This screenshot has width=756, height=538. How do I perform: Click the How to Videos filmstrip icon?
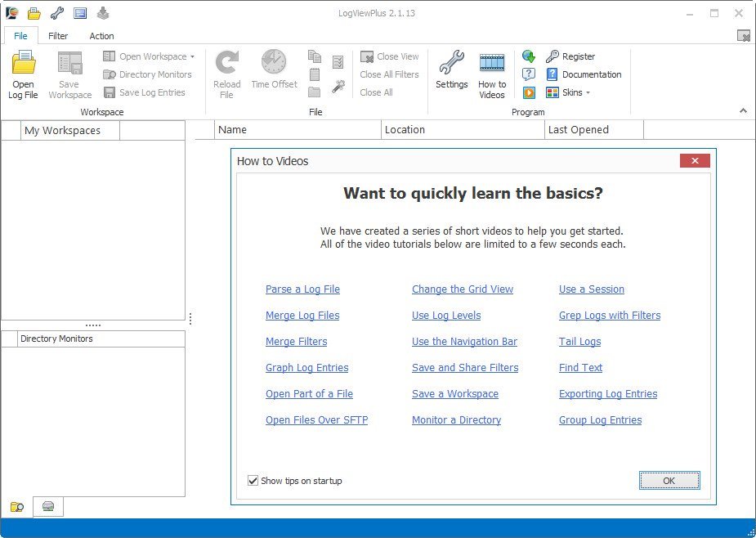491,64
